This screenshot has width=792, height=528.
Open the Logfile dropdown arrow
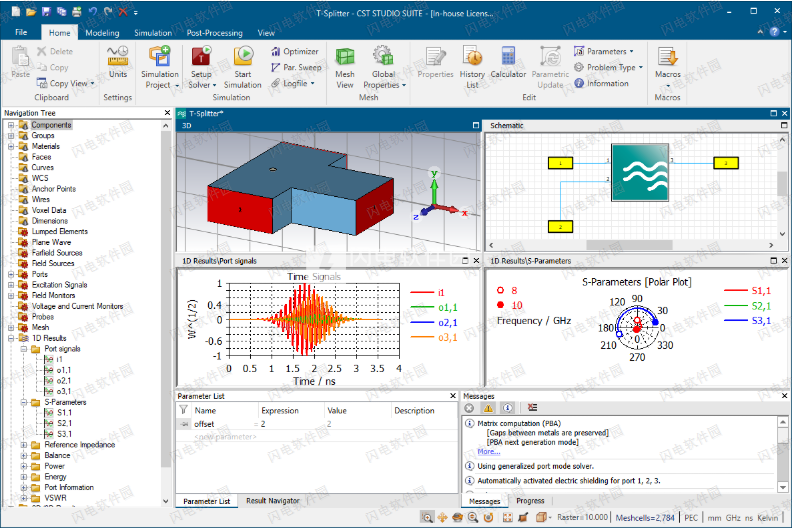tap(313, 83)
